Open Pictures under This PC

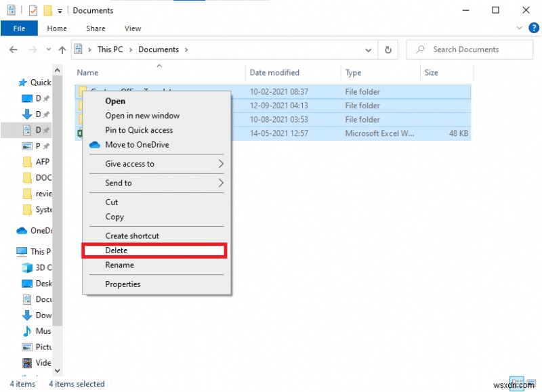point(37,347)
